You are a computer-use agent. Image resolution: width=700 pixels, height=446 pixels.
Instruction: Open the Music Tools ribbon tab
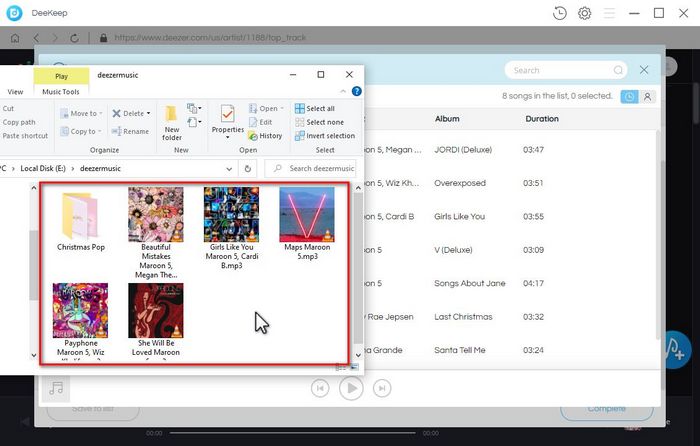point(61,92)
